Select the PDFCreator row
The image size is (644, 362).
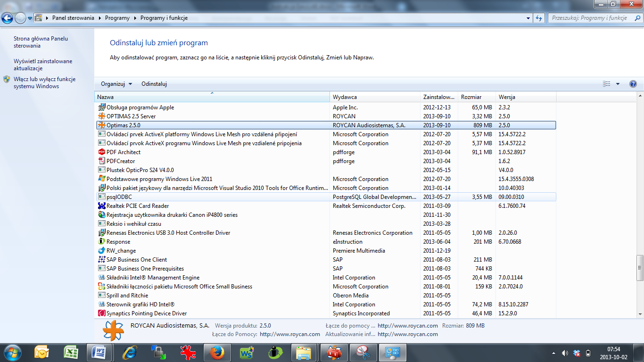[x=326, y=161]
